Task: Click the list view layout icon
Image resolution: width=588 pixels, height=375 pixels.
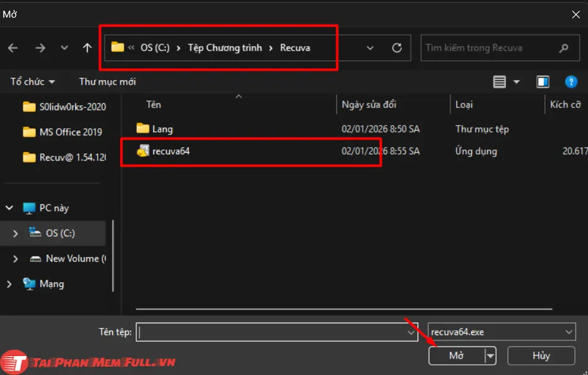Action: pos(500,81)
